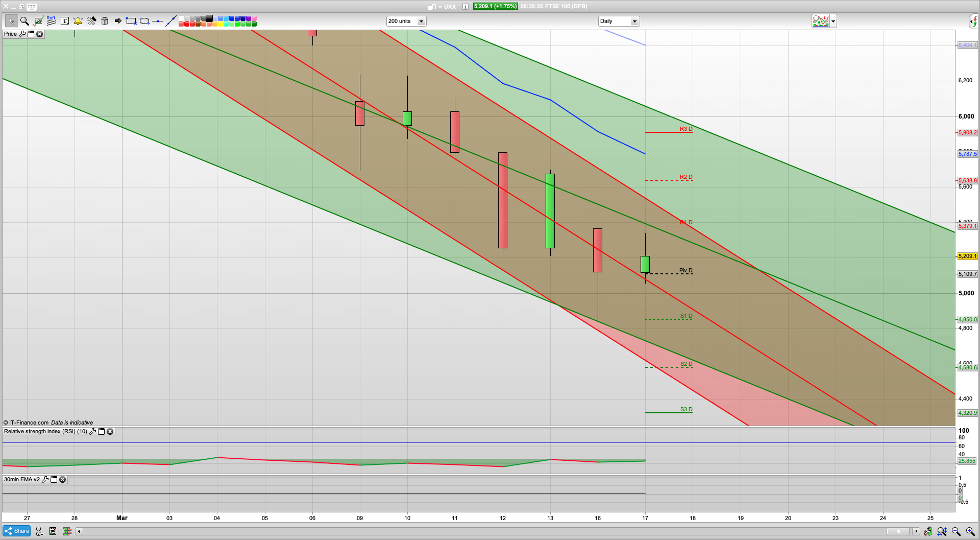Open the 200 units dropdown

click(x=421, y=21)
